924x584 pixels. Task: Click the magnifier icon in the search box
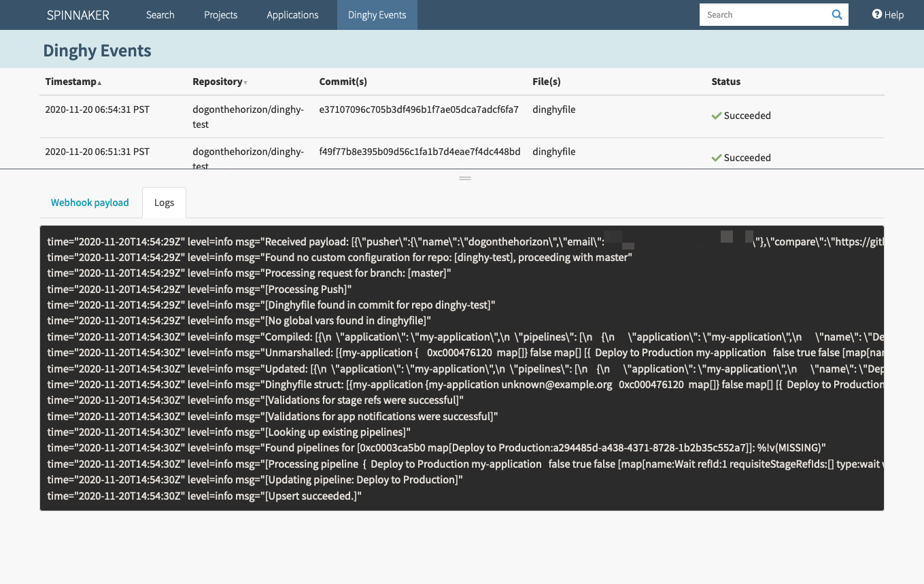pyautogui.click(x=837, y=15)
